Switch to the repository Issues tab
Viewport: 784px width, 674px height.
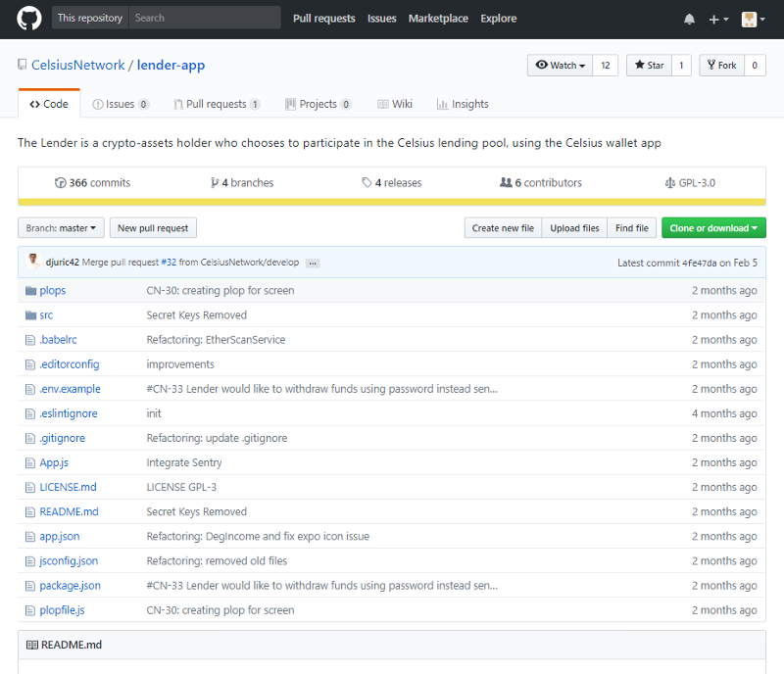tap(121, 104)
